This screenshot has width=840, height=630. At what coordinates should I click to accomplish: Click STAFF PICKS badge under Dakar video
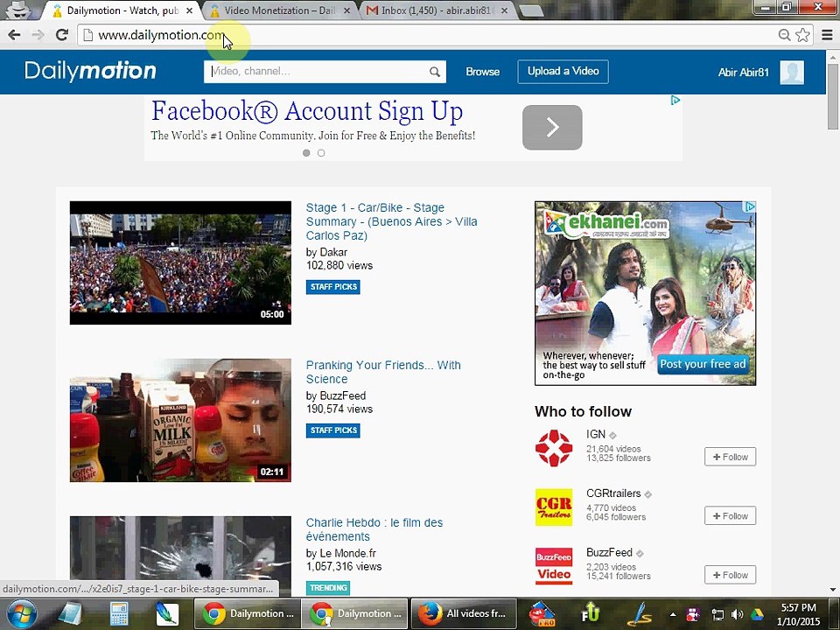click(333, 287)
